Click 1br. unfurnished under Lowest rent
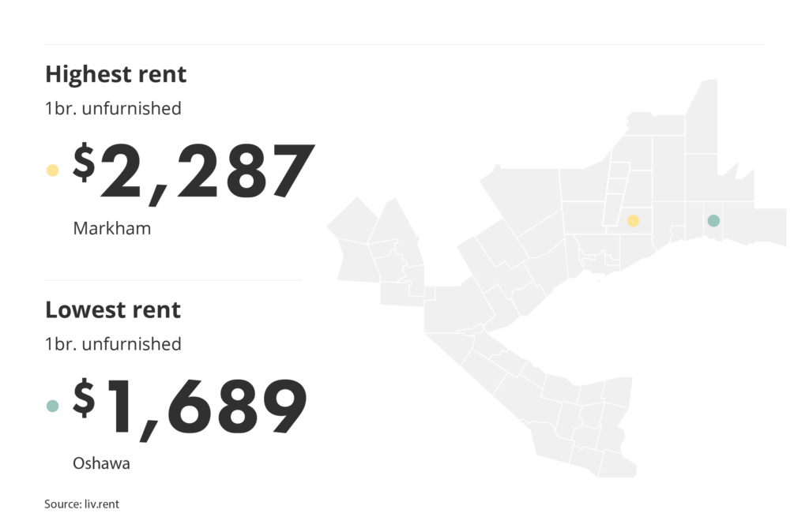The image size is (809, 532). (113, 344)
